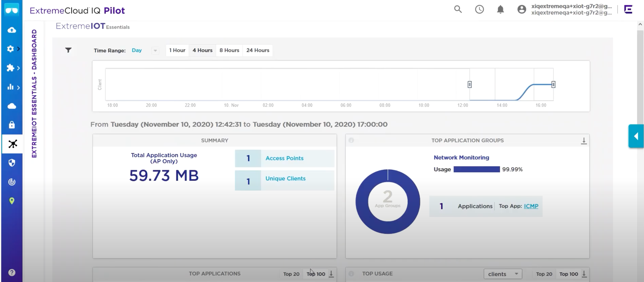Show Top 20 in Top Applications
The width and height of the screenshot is (644, 282).
point(291,274)
